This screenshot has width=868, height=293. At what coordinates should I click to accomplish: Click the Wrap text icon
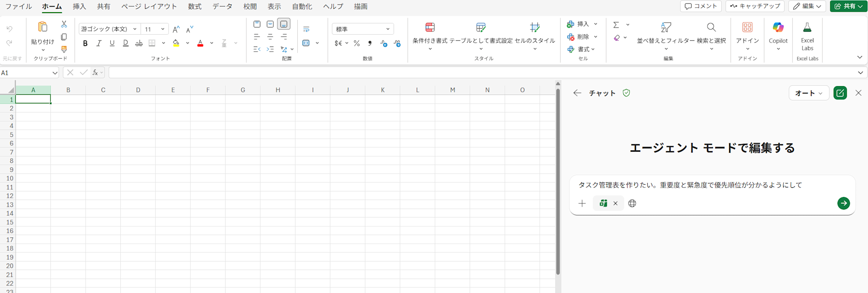click(x=306, y=29)
